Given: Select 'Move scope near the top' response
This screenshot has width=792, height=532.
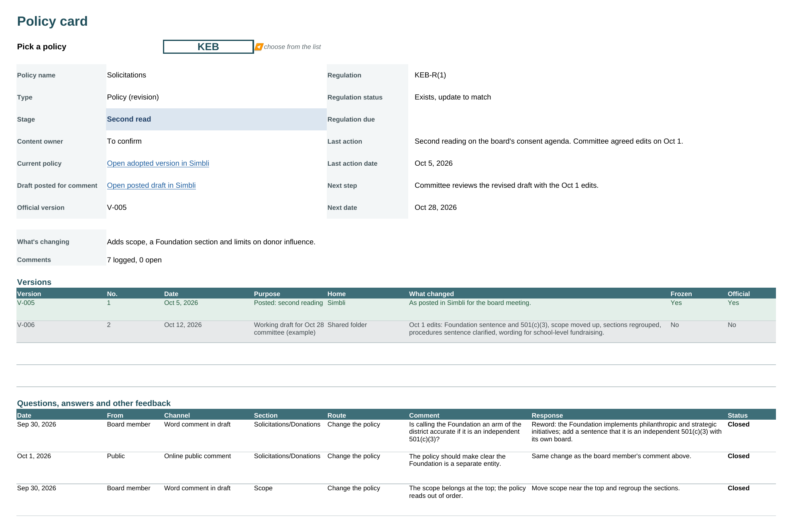Looking at the screenshot, I should point(605,488).
